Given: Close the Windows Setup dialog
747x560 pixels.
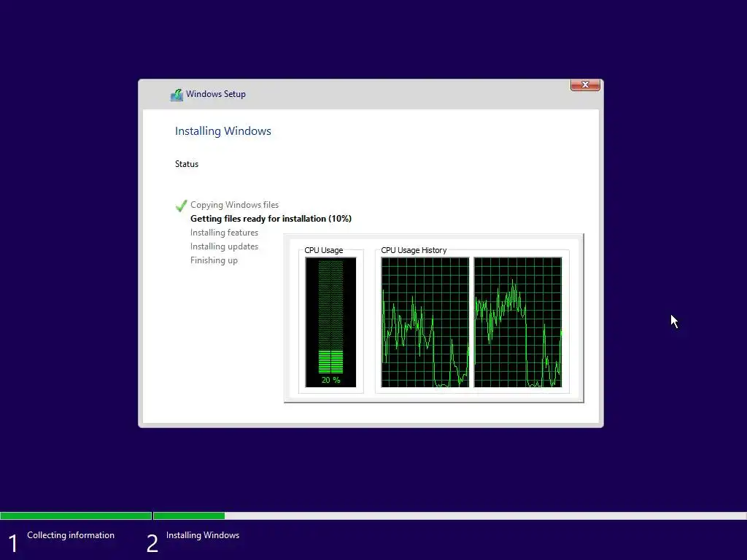Looking at the screenshot, I should [x=585, y=85].
